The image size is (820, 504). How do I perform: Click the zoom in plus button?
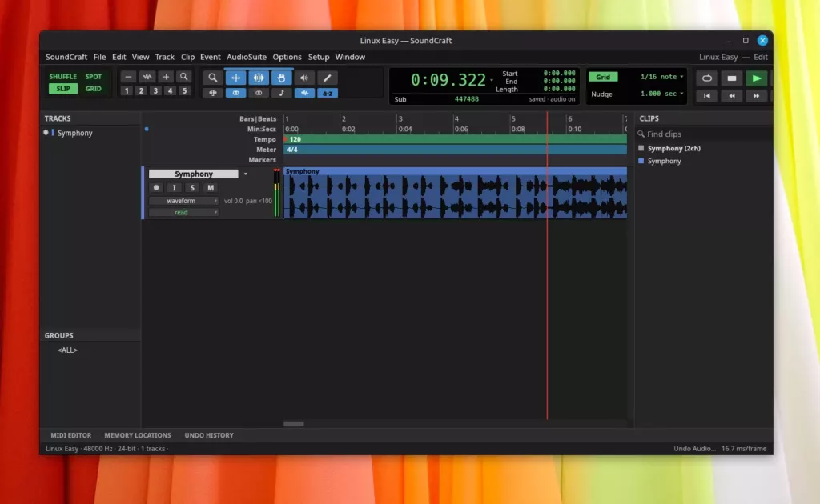pyautogui.click(x=166, y=77)
